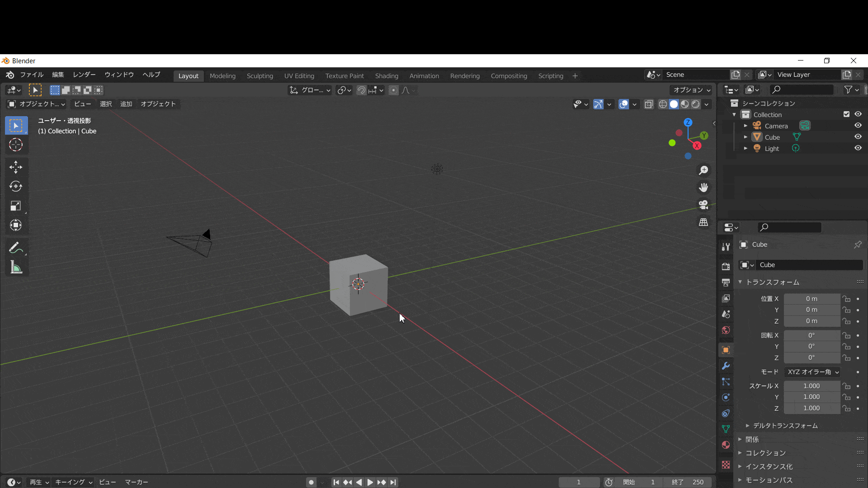Image resolution: width=868 pixels, height=488 pixels.
Task: Open the Scene properties tab
Action: point(726,314)
